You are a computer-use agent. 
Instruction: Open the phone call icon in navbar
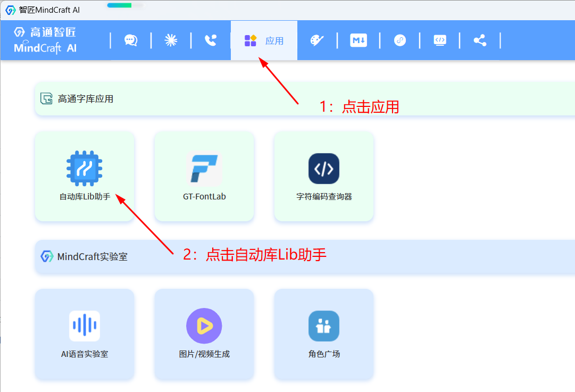pyautogui.click(x=211, y=40)
